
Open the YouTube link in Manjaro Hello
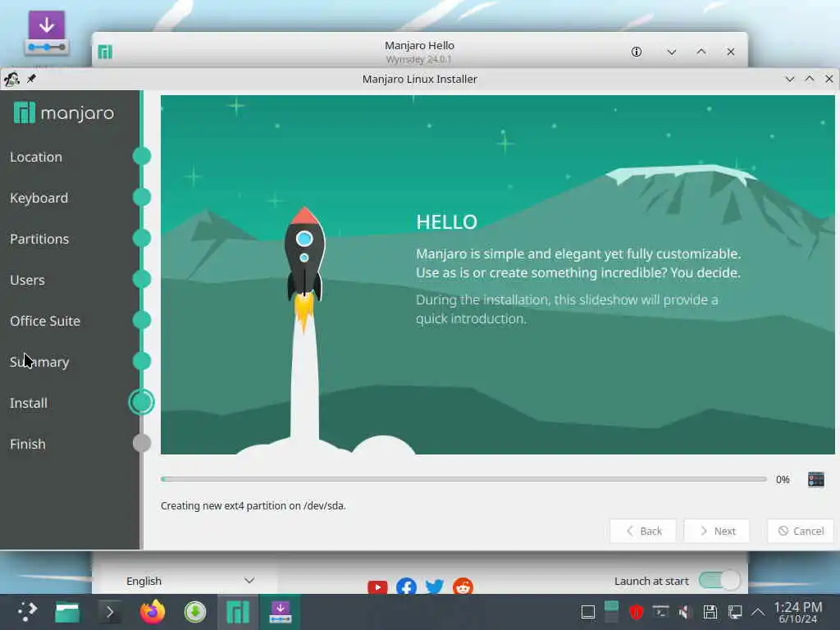click(377, 587)
